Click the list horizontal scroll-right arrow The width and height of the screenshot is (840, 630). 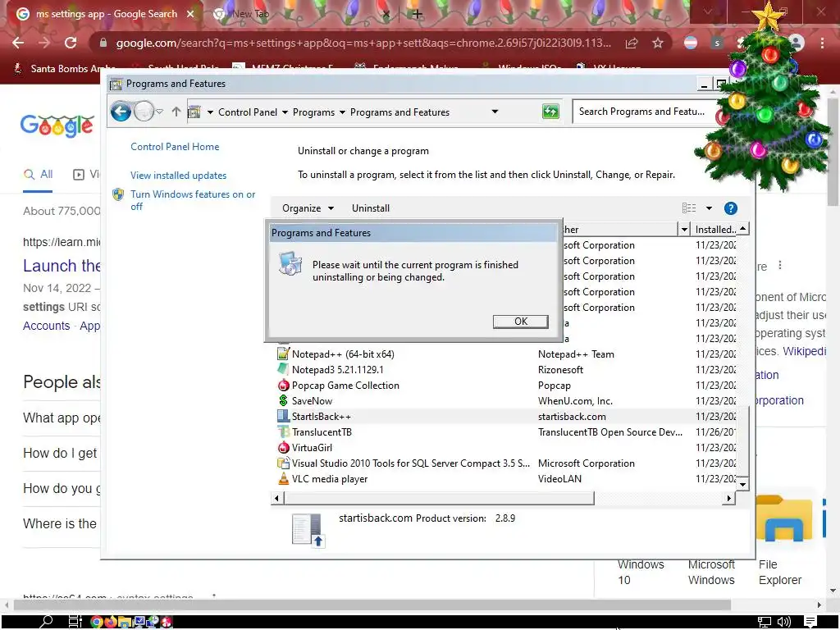click(728, 498)
